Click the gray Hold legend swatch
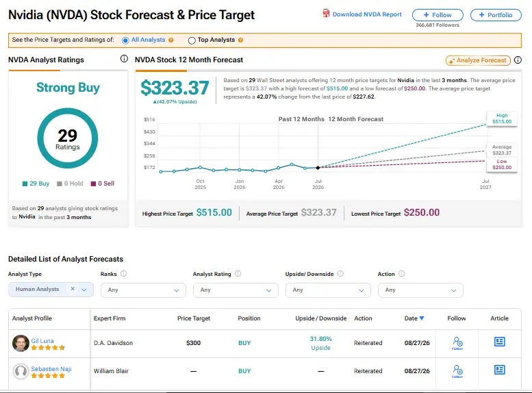The height and width of the screenshot is (393, 532). (x=60, y=183)
